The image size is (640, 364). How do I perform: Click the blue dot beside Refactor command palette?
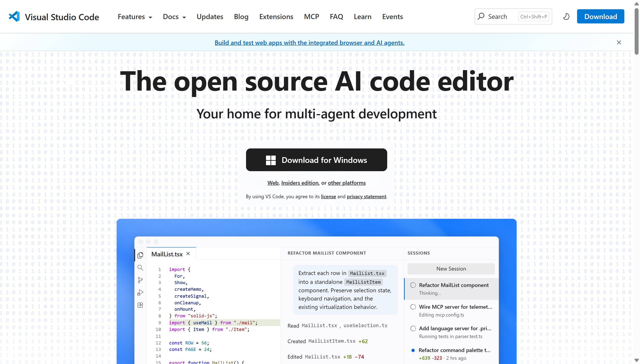click(x=413, y=350)
